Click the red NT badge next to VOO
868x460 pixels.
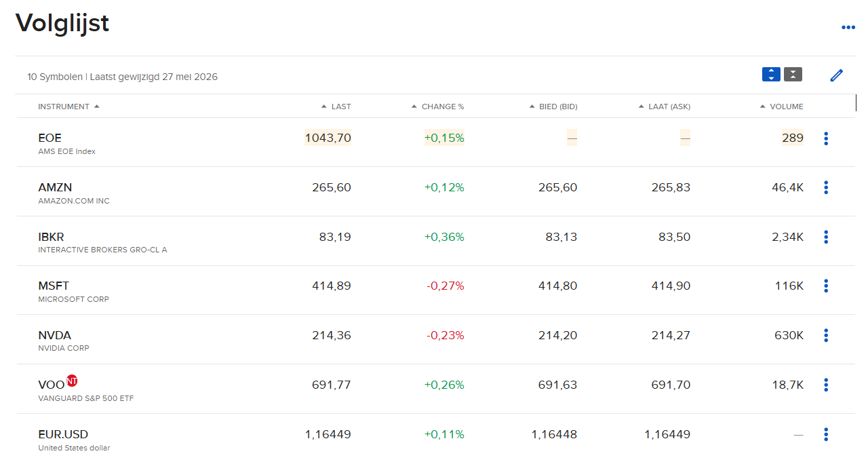[73, 380]
